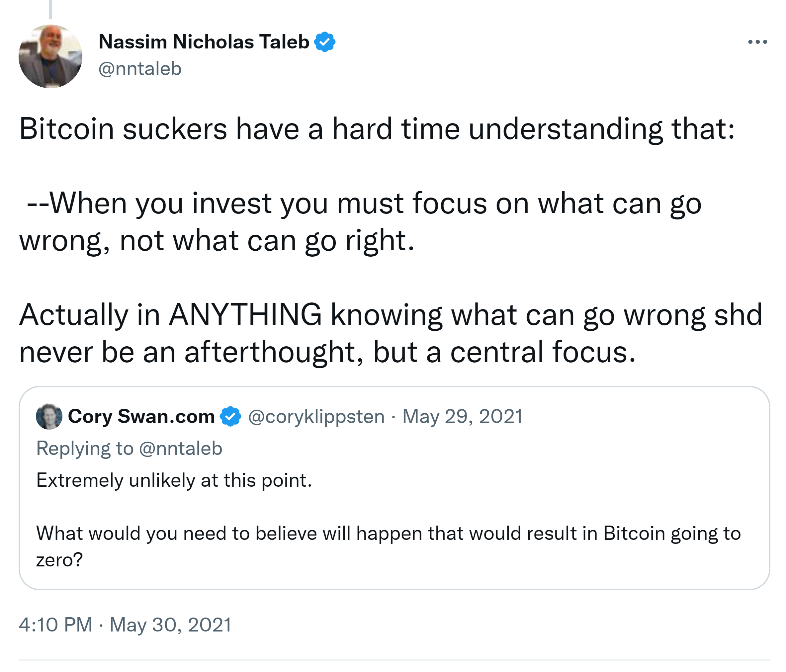This screenshot has width=786, height=672.
Task: Click the blue verified badge beside Taleb's name
Action: tap(325, 42)
